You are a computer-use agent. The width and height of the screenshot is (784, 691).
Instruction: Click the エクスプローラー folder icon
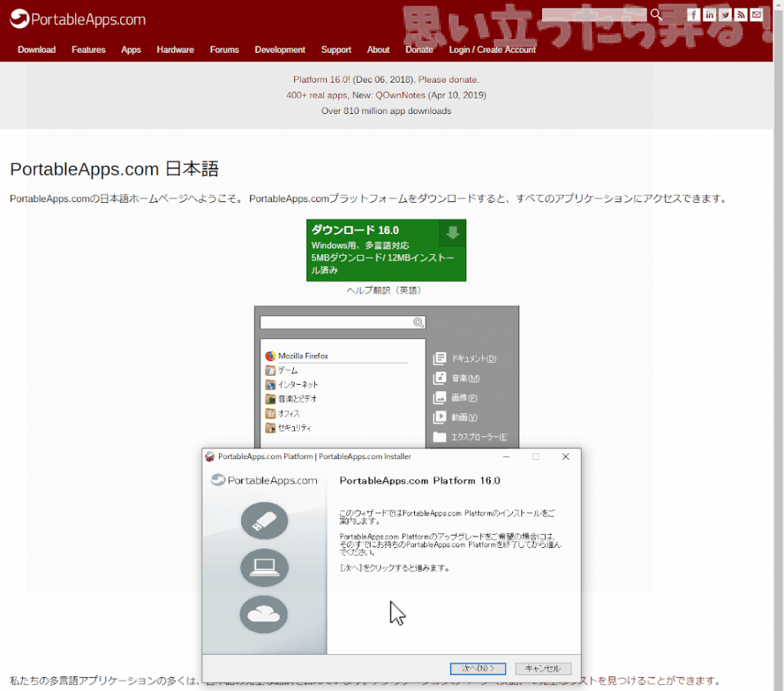click(439, 437)
